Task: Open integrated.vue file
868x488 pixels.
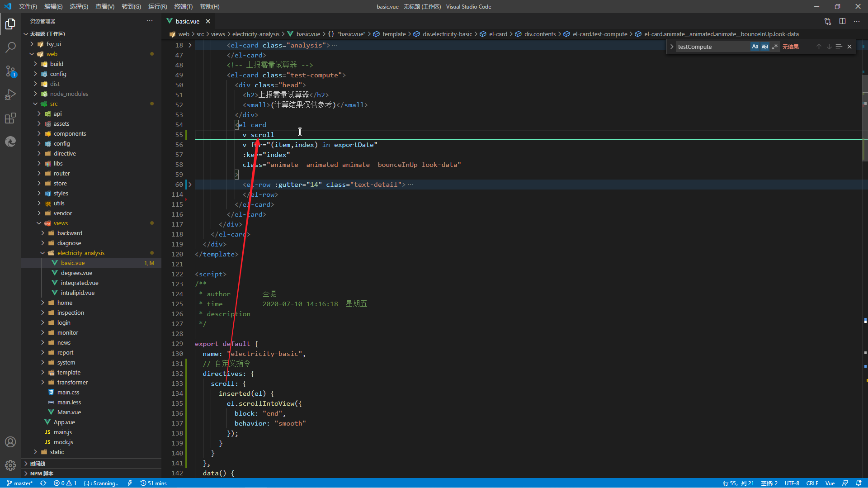Action: tap(80, 283)
